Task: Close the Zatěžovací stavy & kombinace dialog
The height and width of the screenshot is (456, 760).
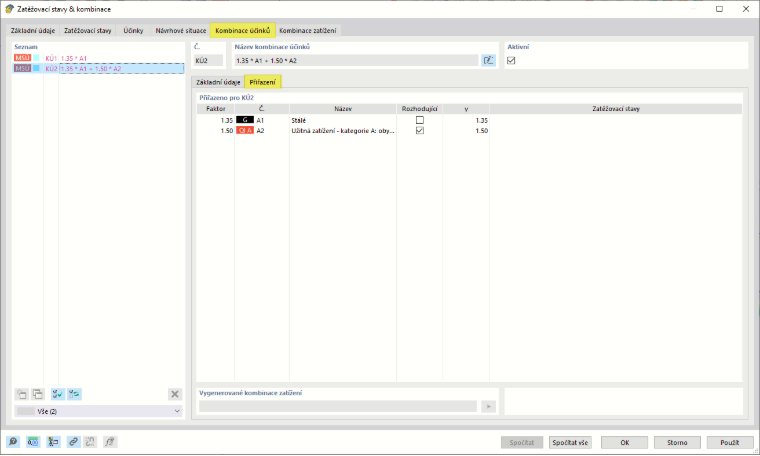Action: [746, 9]
